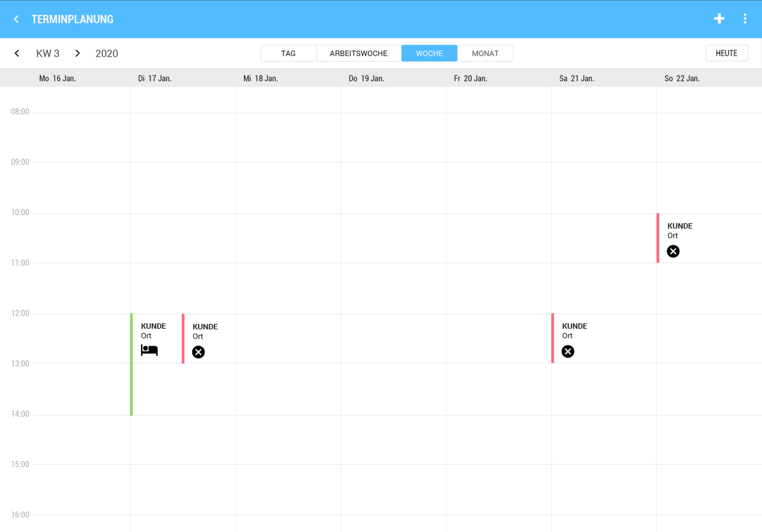Go to next calendar week

(x=78, y=53)
